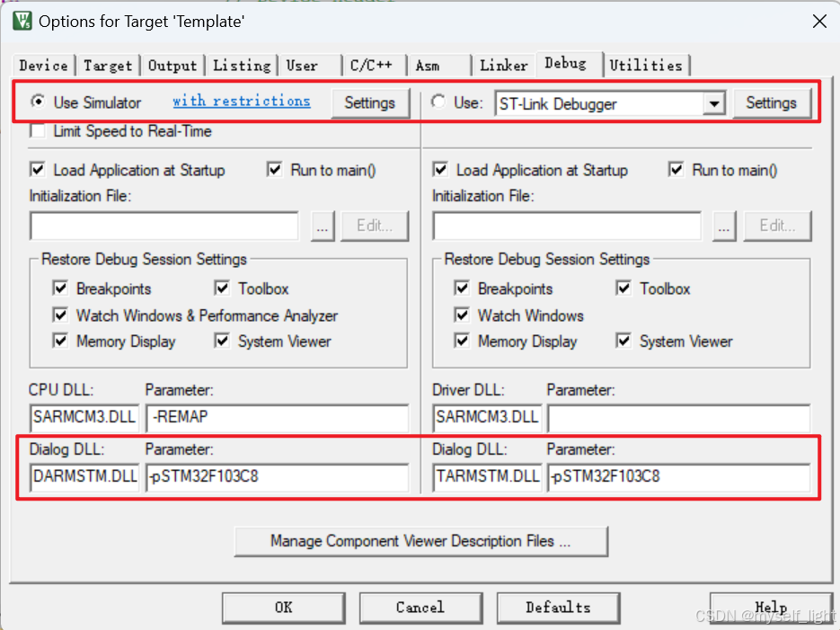Viewport: 840px width, 630px height.
Task: Click the TARMSTM.DLL Dialog DLL field
Action: pos(487,477)
